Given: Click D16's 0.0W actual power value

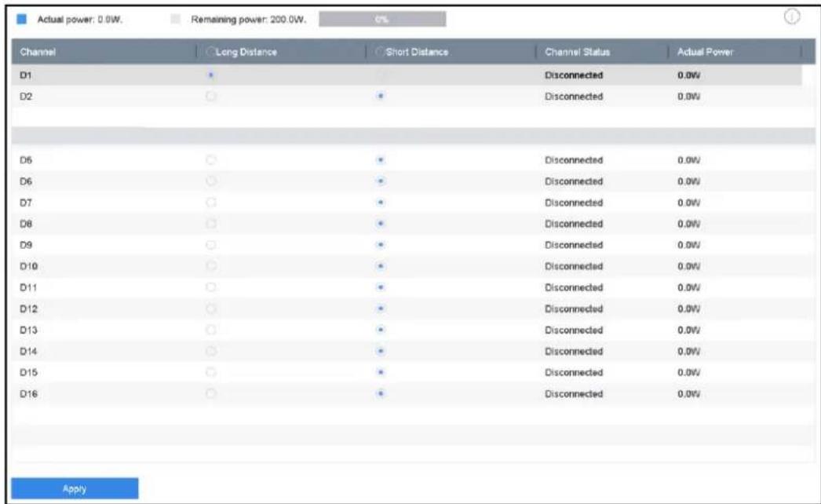Looking at the screenshot, I should tap(688, 393).
